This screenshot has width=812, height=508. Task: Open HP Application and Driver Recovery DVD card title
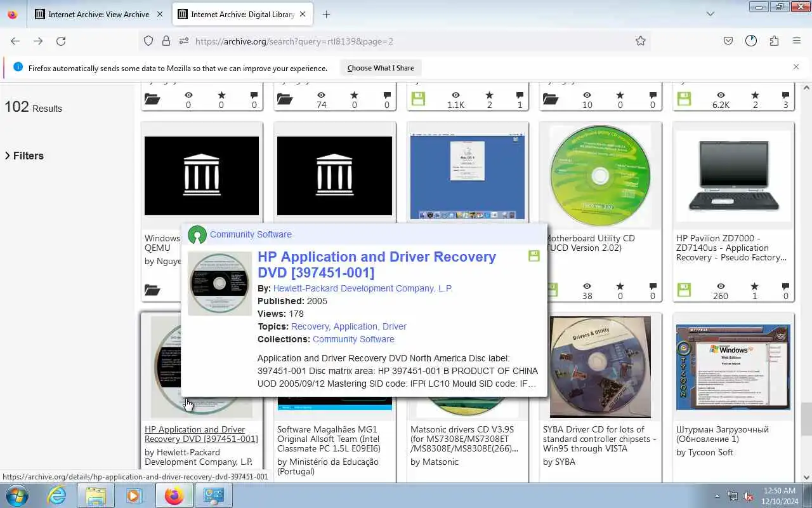click(201, 434)
